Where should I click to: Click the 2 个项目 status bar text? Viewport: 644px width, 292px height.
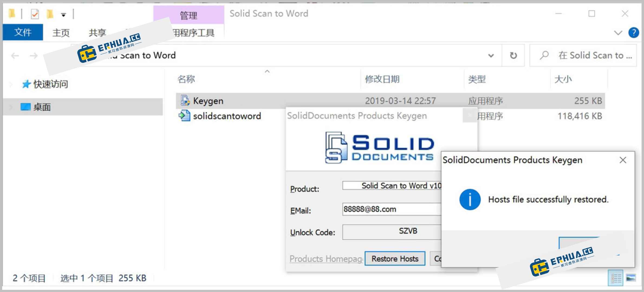coord(29,278)
